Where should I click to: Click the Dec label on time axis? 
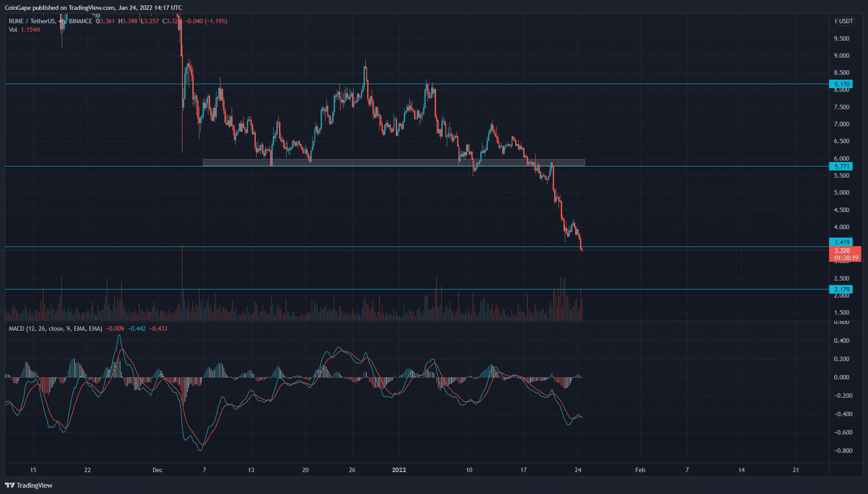[x=157, y=470]
